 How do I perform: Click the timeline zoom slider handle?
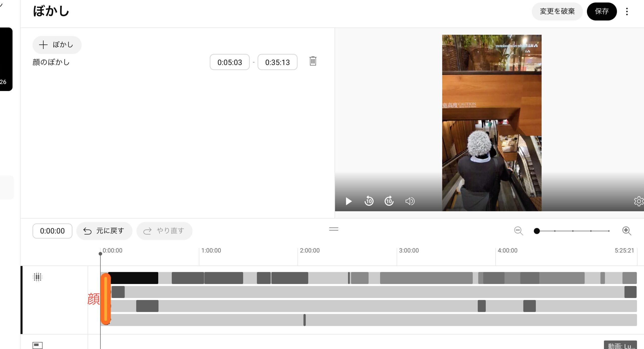tap(537, 231)
